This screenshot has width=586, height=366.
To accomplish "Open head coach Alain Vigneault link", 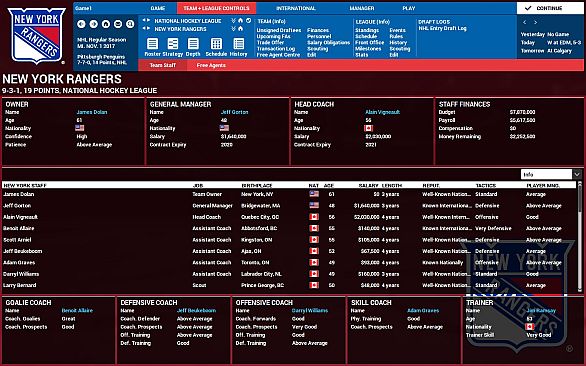I will 383,112.
